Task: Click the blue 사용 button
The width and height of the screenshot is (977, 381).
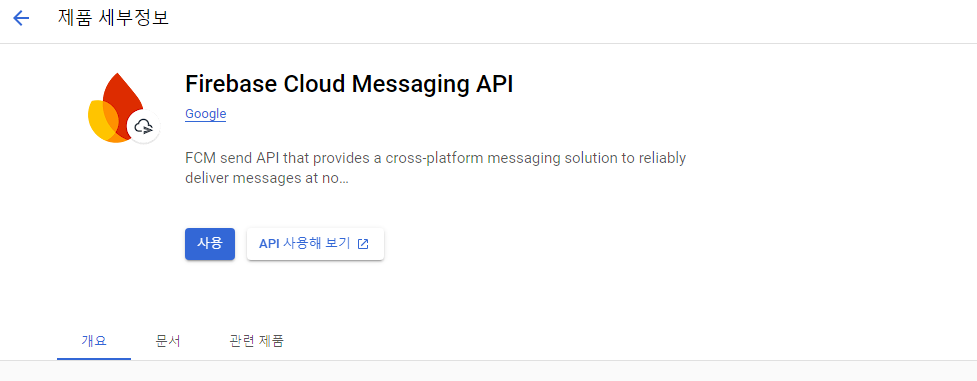Action: click(x=210, y=244)
